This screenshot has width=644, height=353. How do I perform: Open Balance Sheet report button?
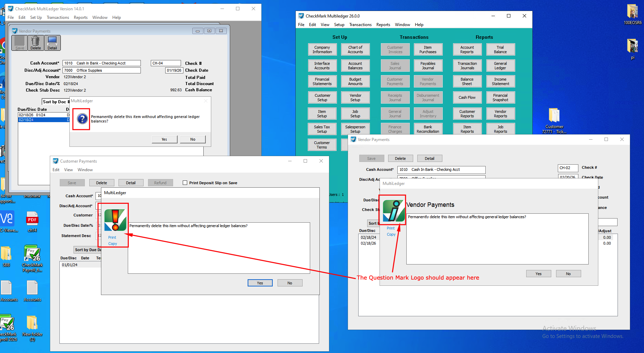[467, 81]
